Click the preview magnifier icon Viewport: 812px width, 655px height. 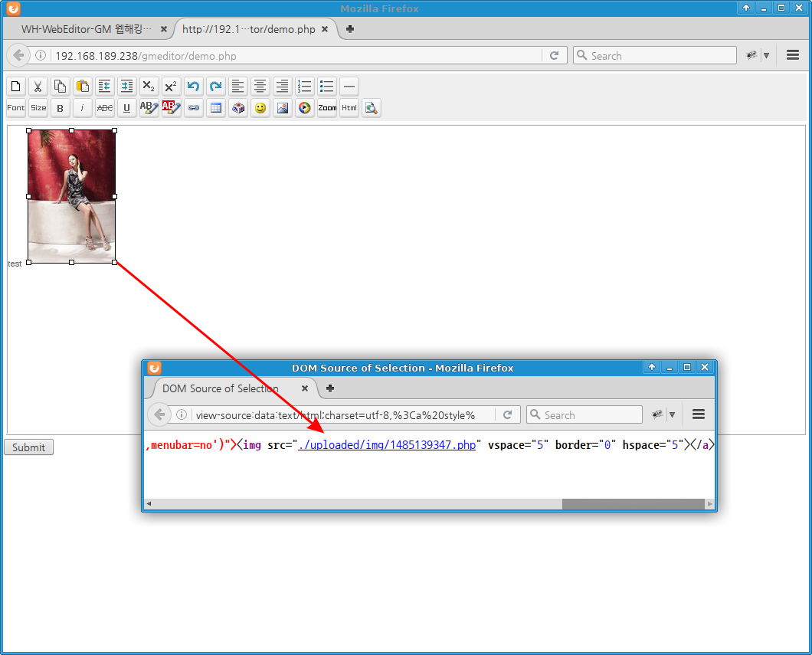click(x=372, y=108)
